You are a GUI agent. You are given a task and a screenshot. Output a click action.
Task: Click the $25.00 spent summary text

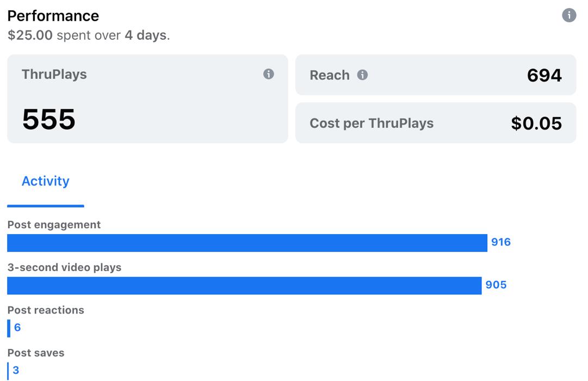89,35
